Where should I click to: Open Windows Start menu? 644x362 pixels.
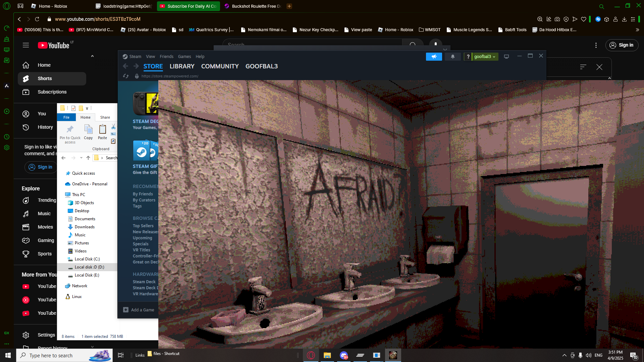(8, 355)
